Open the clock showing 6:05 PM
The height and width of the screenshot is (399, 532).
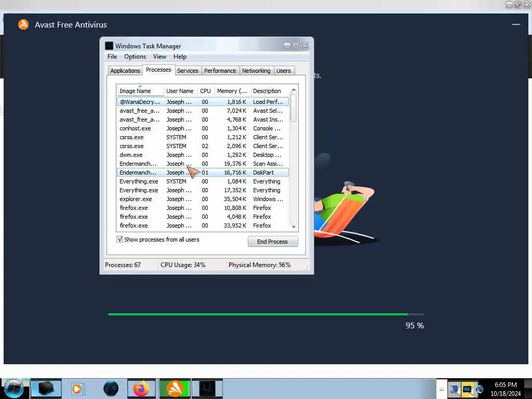(506, 389)
